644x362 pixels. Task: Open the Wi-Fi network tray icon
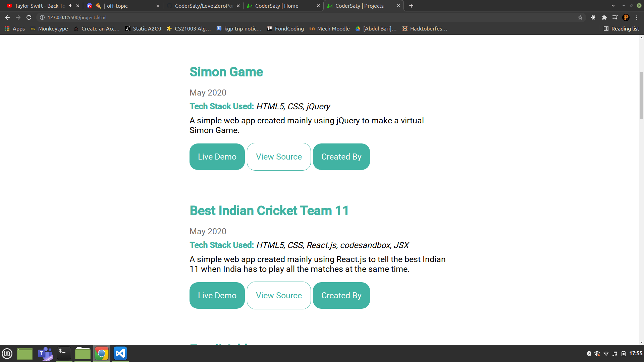pos(606,354)
